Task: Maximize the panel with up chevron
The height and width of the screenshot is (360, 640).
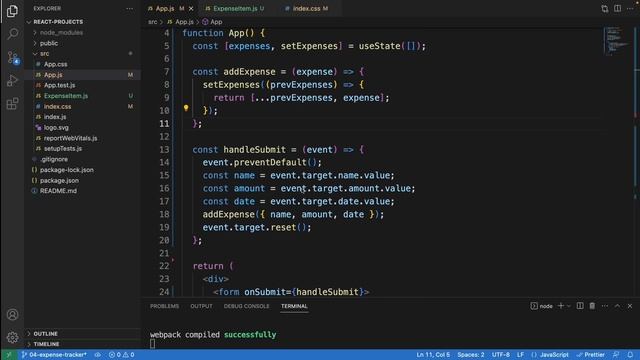Action: pyautogui.click(x=617, y=306)
